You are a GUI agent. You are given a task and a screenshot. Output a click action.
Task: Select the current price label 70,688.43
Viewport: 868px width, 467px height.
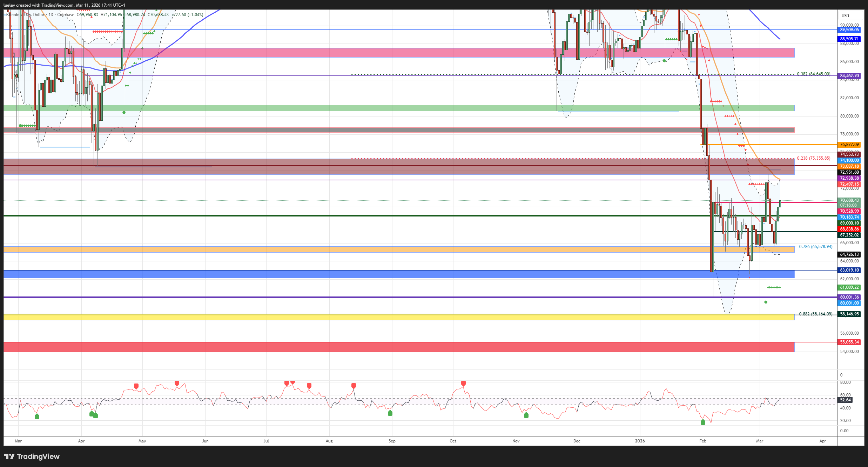849,200
